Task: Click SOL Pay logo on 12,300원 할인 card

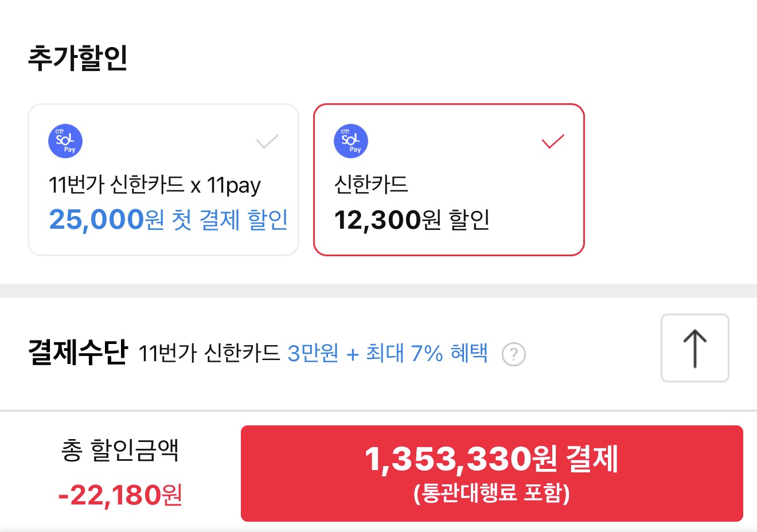Action: [351, 141]
